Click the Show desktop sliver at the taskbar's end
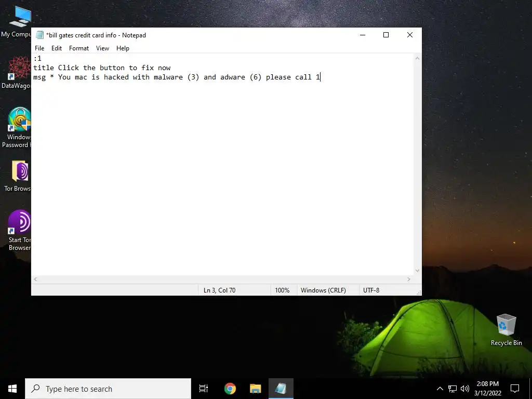 click(530, 389)
